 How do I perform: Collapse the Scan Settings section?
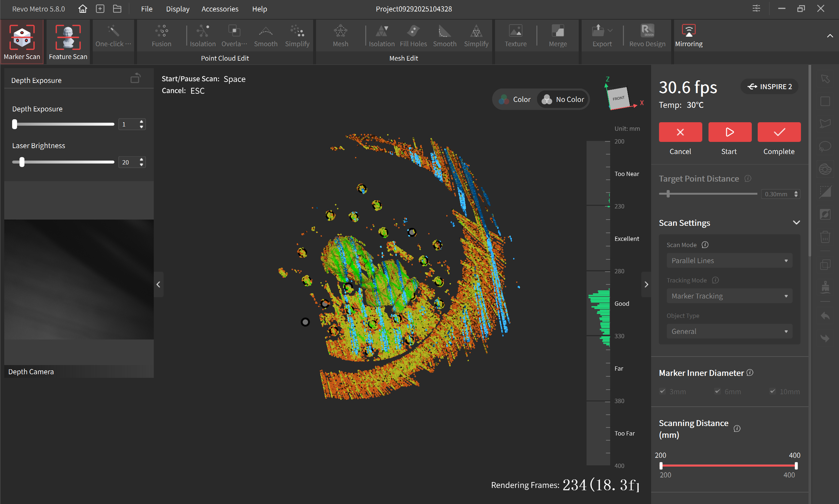(x=796, y=223)
